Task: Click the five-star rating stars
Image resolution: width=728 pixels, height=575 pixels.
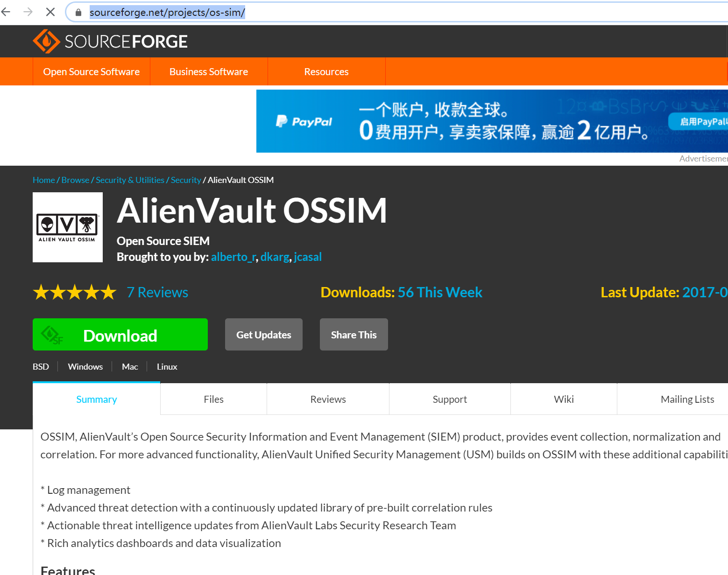Action: point(74,292)
